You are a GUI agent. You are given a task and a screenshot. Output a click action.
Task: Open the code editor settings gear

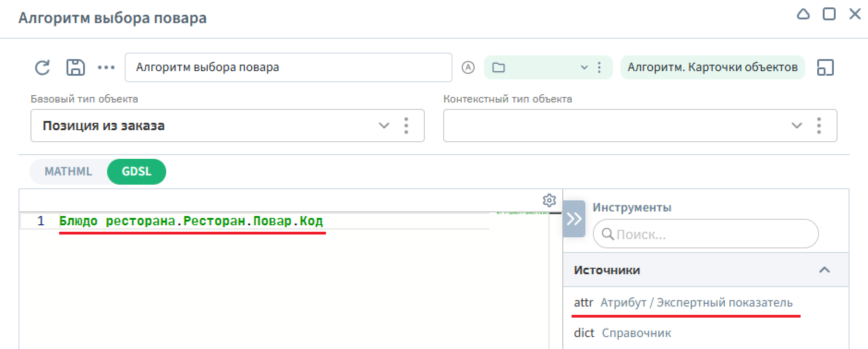(x=549, y=200)
